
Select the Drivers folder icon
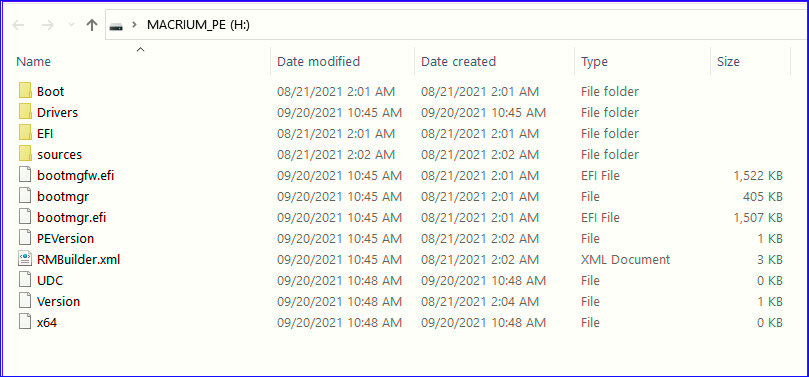click(x=25, y=112)
